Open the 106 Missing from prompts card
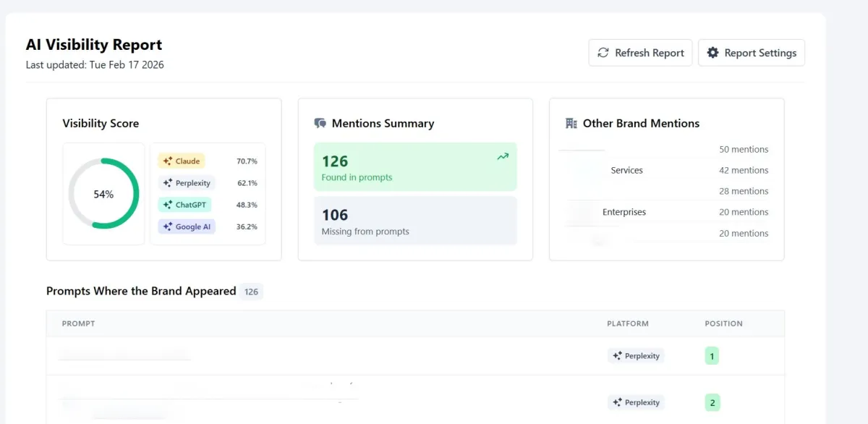 [415, 221]
